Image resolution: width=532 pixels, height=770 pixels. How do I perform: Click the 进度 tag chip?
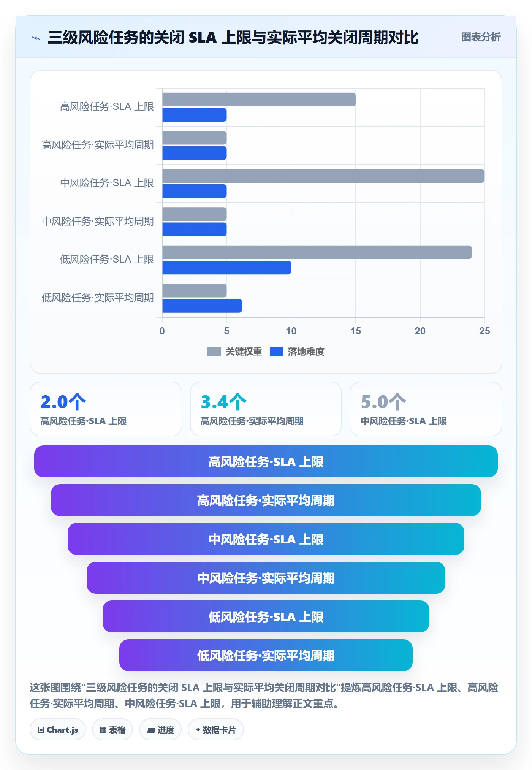click(x=160, y=730)
